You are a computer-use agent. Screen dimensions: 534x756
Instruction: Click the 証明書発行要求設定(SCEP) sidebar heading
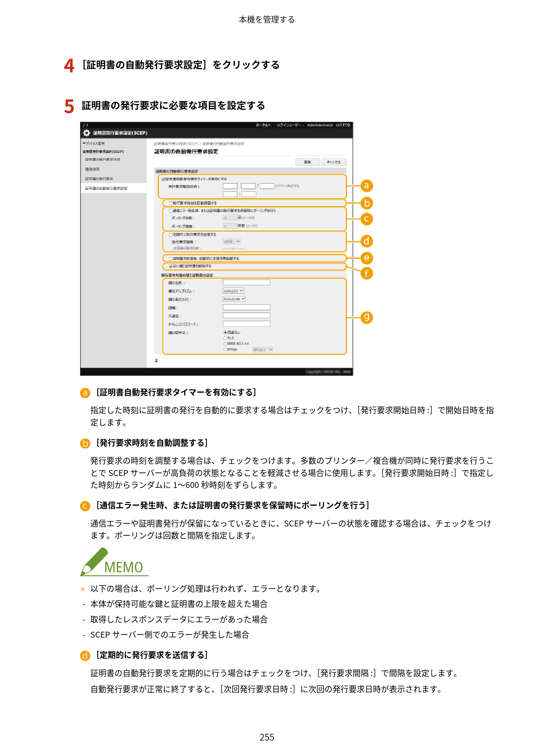[x=103, y=152]
